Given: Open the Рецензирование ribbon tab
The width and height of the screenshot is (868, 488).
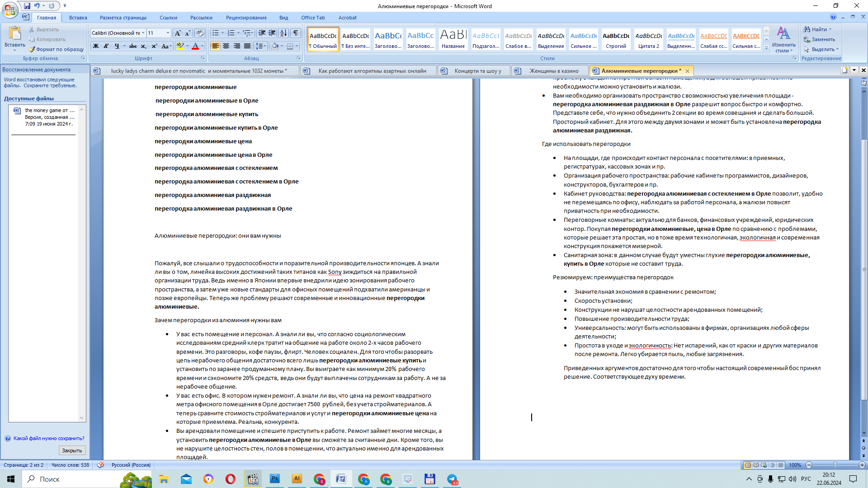Looking at the screenshot, I should pyautogui.click(x=246, y=18).
